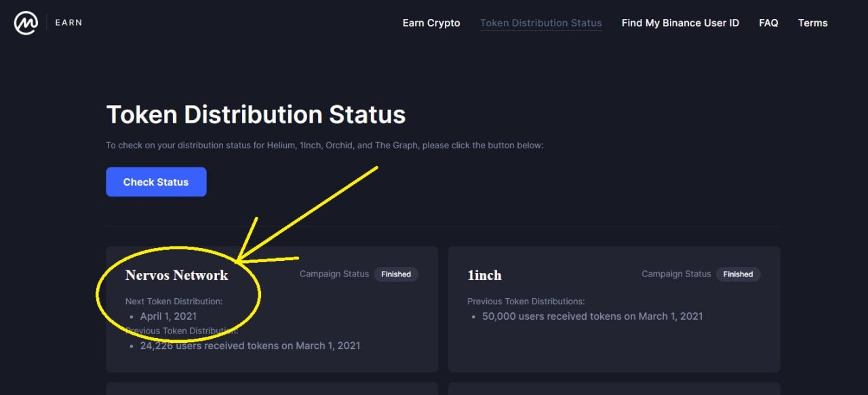Click the Token Distribution Status page heading
This screenshot has width=868, height=395.
pos(256,115)
